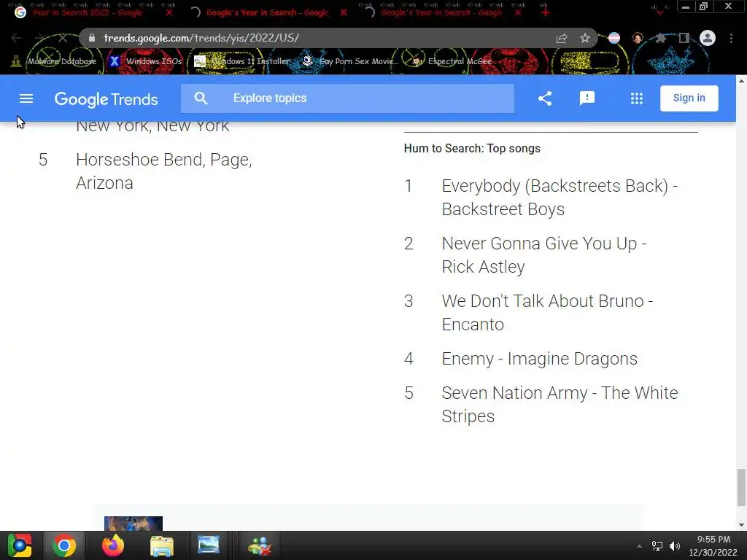Open Start menu from taskbar
The image size is (747, 560).
pyautogui.click(x=20, y=545)
